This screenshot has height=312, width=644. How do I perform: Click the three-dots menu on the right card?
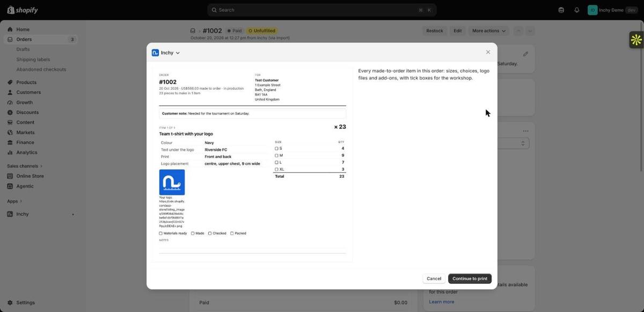point(525,131)
